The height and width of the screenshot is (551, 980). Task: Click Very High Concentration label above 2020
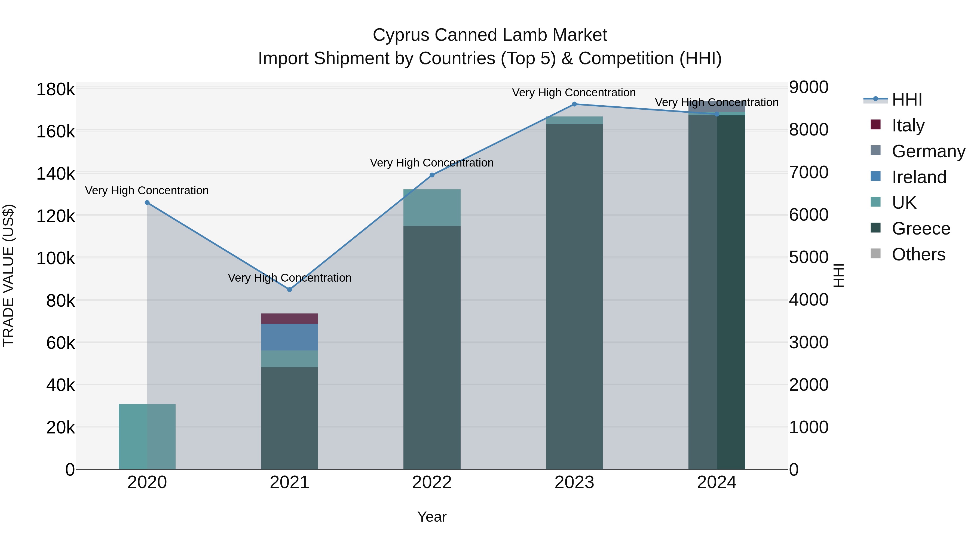(x=147, y=190)
